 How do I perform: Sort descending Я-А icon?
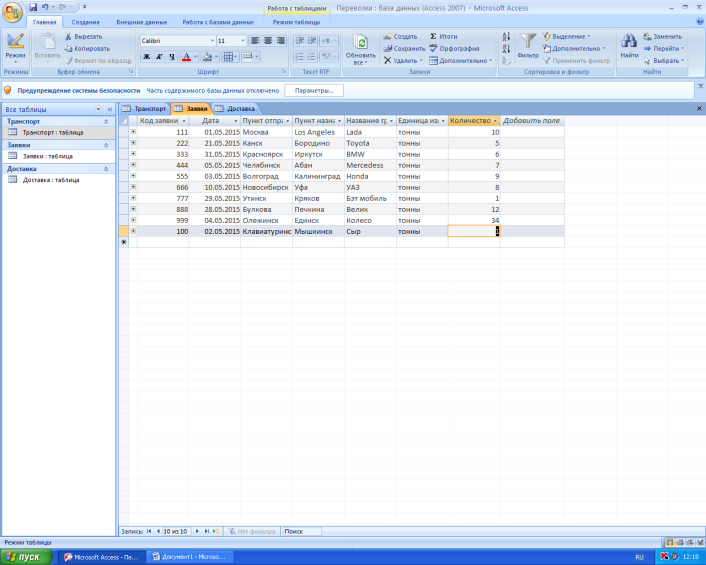coord(506,49)
